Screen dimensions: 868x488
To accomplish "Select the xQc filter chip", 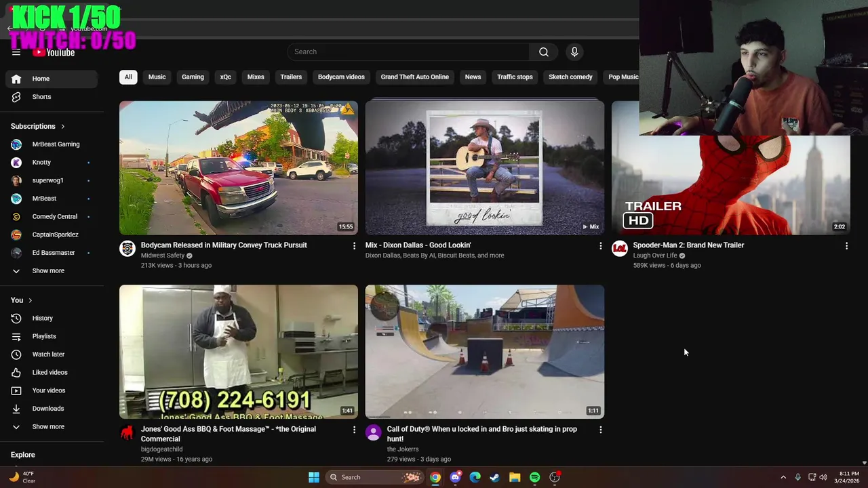I will [226, 77].
